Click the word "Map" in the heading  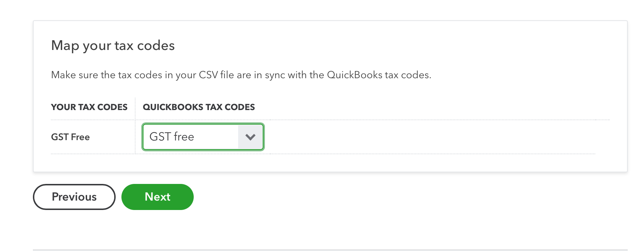click(x=65, y=46)
